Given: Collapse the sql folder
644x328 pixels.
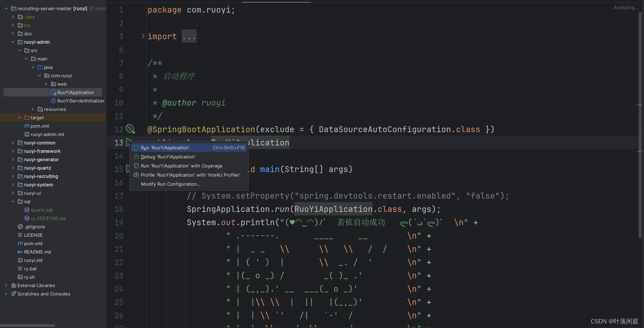Looking at the screenshot, I should (x=13, y=201).
